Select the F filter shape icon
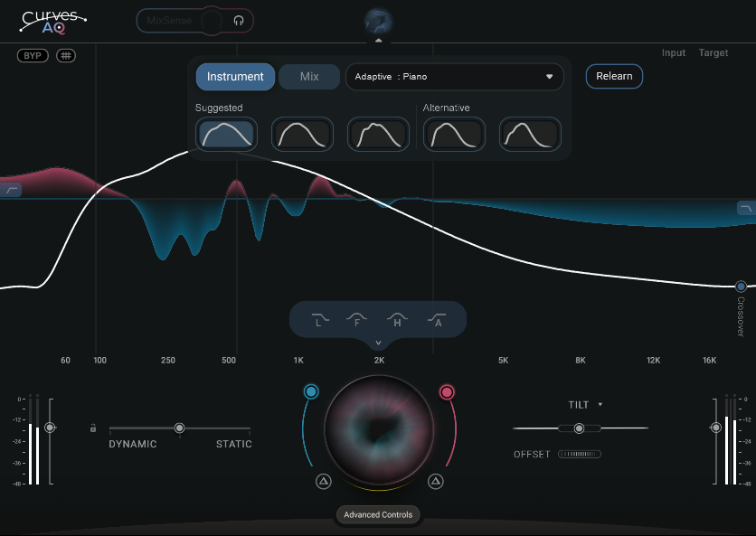This screenshot has height=536, width=756. [x=357, y=319]
